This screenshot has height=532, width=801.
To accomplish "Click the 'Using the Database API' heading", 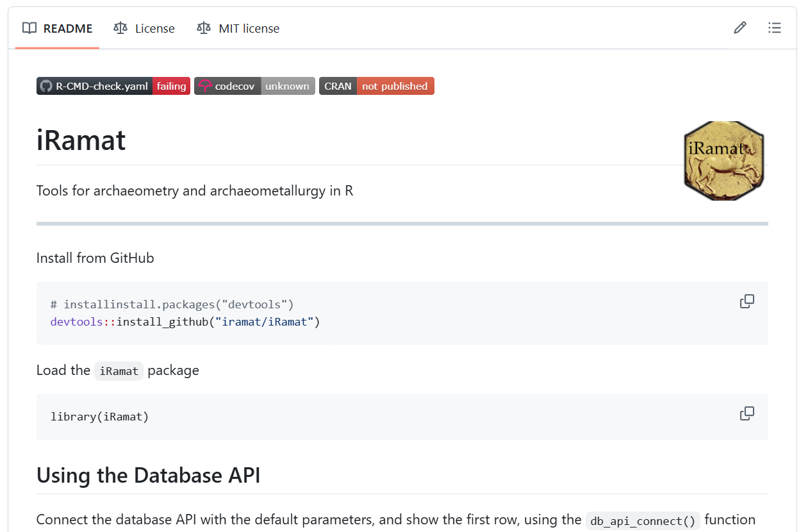I will 148,476.
